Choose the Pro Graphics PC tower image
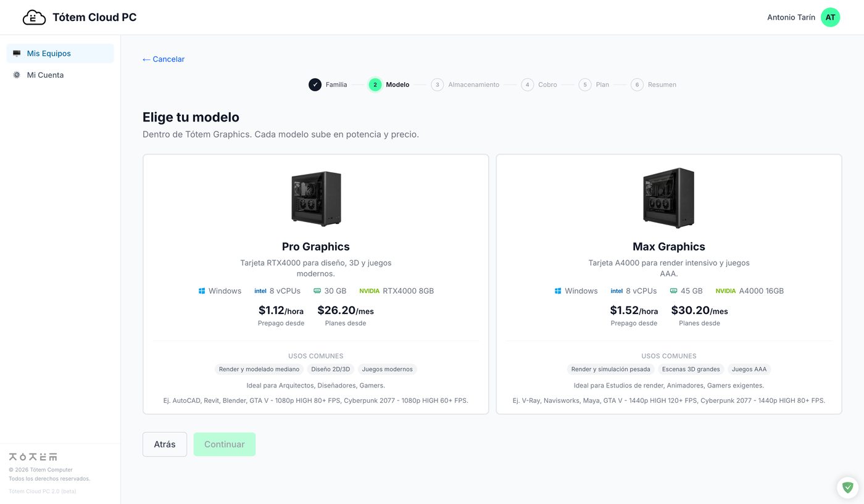The image size is (864, 504). (x=316, y=199)
